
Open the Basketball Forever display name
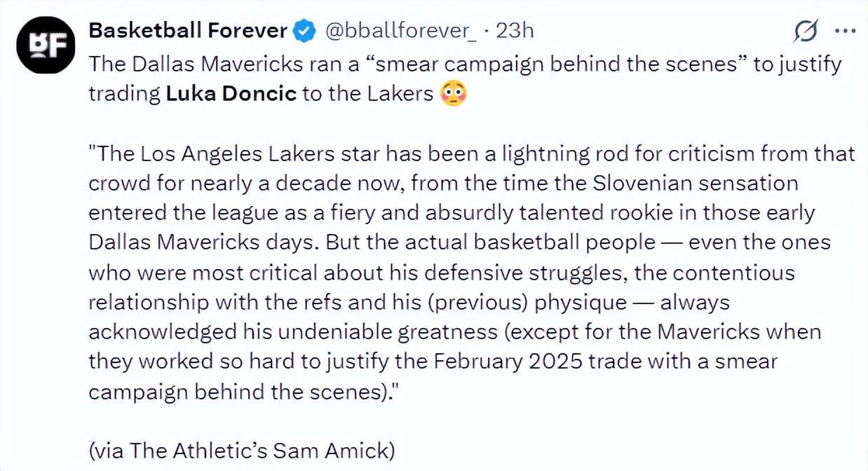[x=189, y=31]
